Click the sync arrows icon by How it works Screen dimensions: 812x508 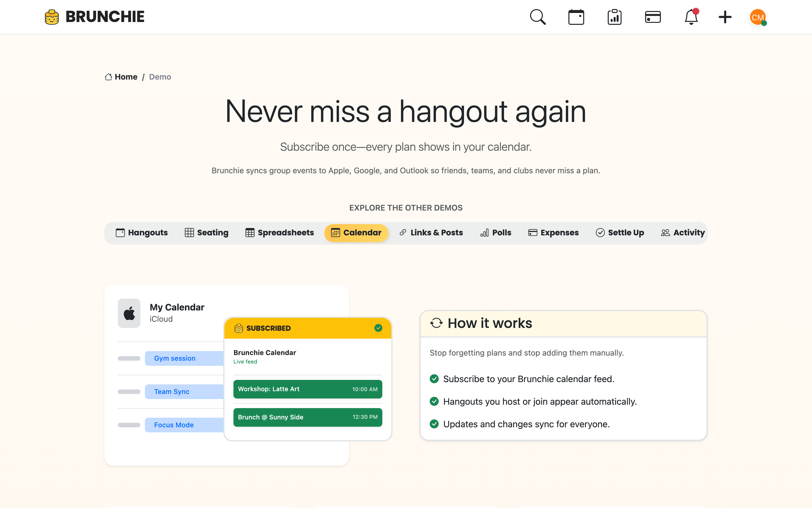pyautogui.click(x=436, y=323)
